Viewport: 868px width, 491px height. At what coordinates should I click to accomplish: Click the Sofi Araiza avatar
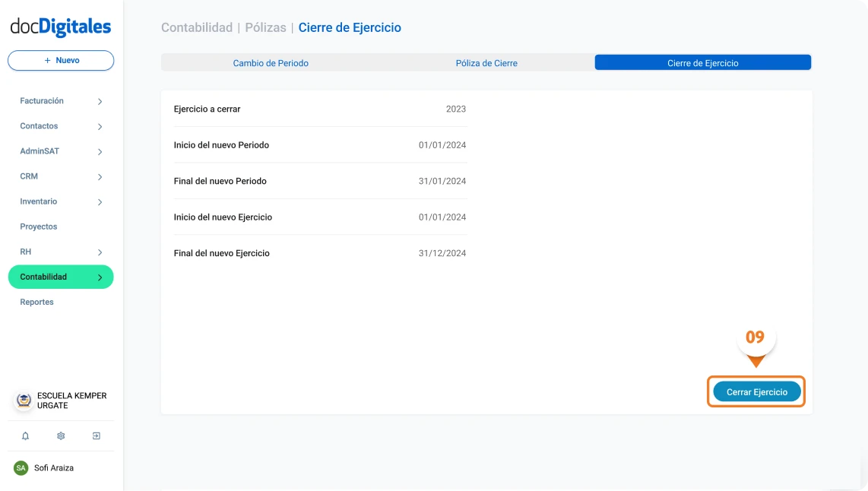click(x=23, y=467)
